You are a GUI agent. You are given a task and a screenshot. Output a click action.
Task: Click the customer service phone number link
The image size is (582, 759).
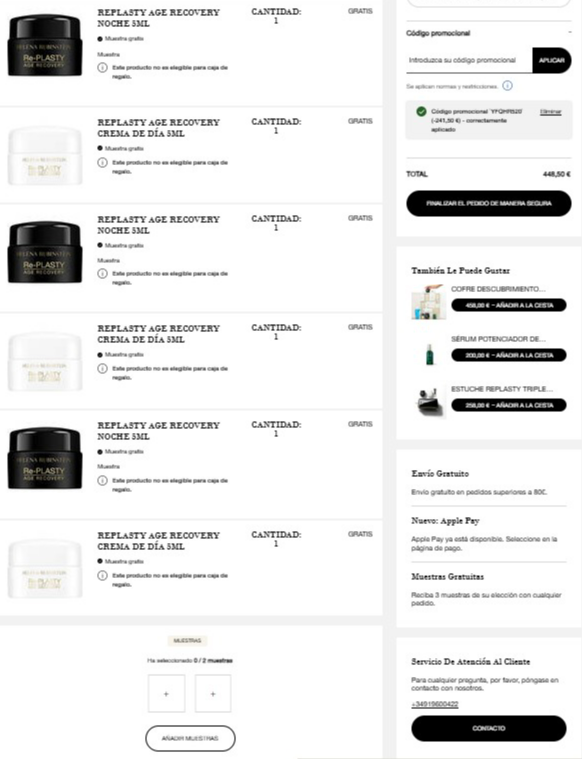pos(434,704)
